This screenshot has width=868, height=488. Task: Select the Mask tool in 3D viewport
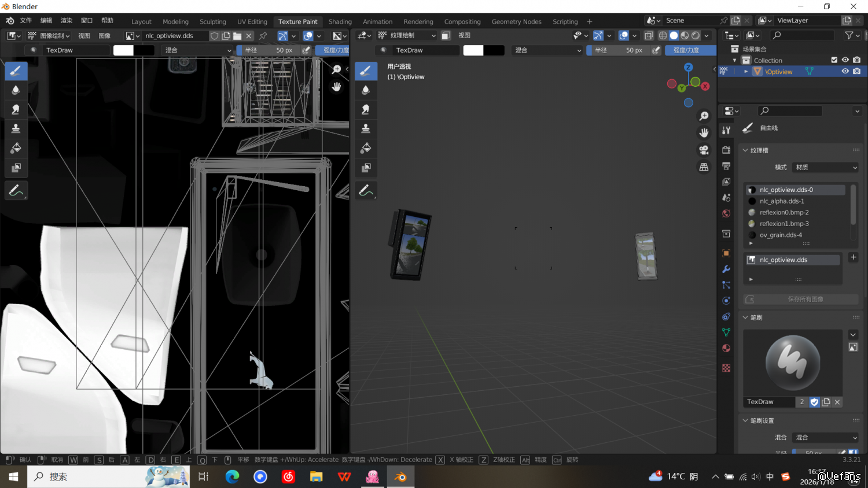pos(366,168)
